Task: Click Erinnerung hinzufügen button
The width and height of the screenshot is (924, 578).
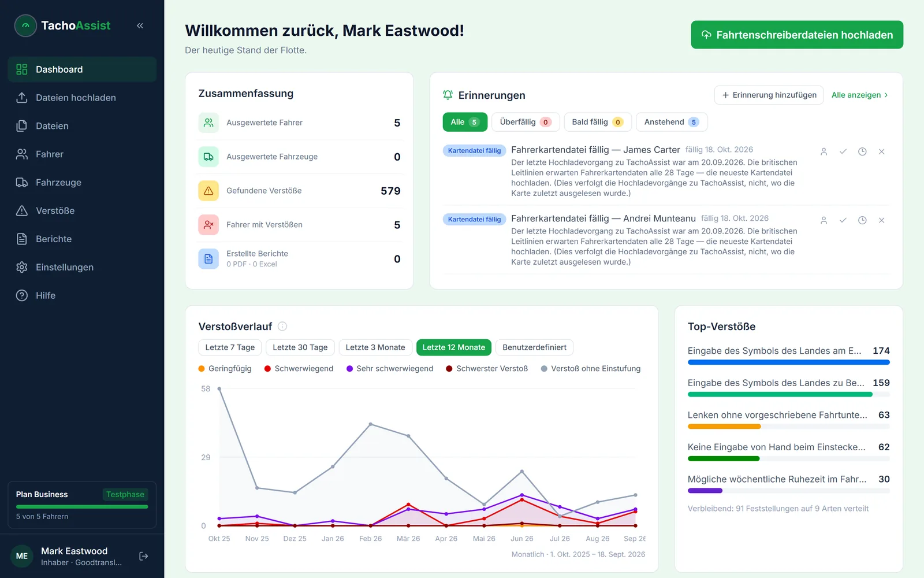Action: tap(769, 95)
